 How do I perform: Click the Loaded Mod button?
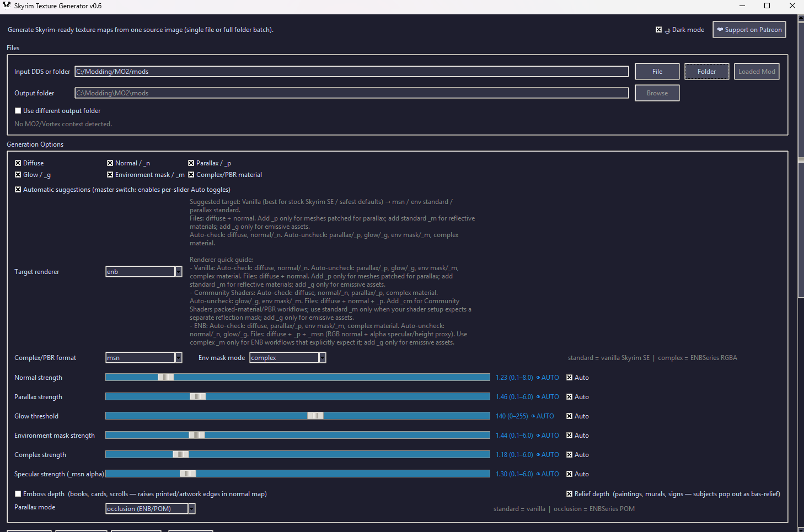pyautogui.click(x=757, y=72)
